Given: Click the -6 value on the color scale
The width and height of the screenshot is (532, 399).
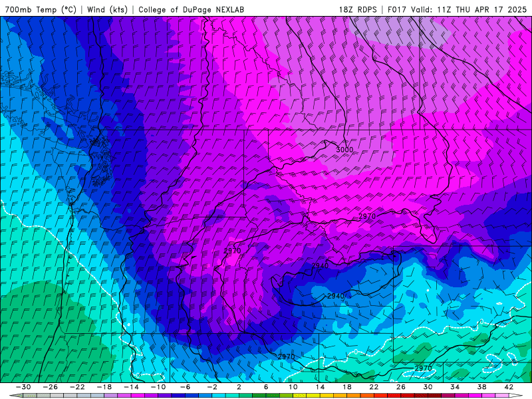Looking at the screenshot, I should coord(185,387).
